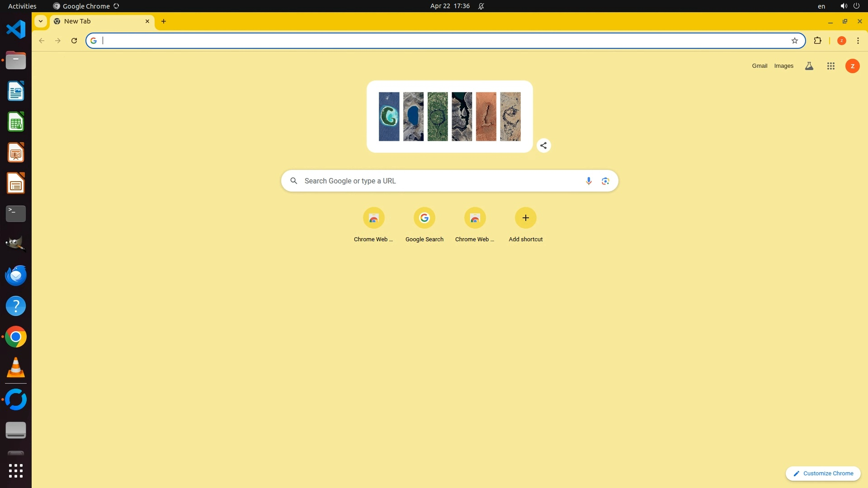868x488 pixels.
Task: Open a new tab with plus button
Action: click(164, 21)
